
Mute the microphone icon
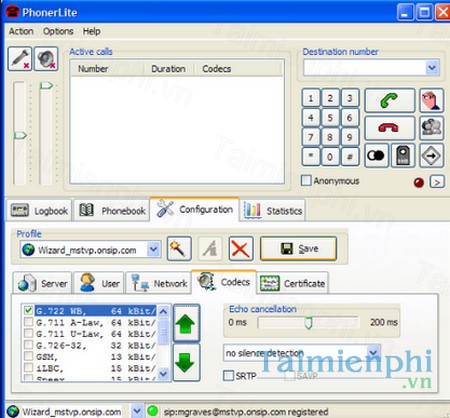point(20,59)
